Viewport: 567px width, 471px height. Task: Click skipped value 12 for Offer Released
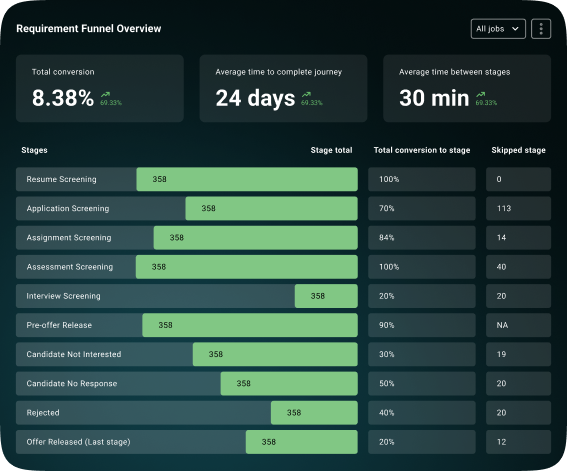[x=501, y=442]
